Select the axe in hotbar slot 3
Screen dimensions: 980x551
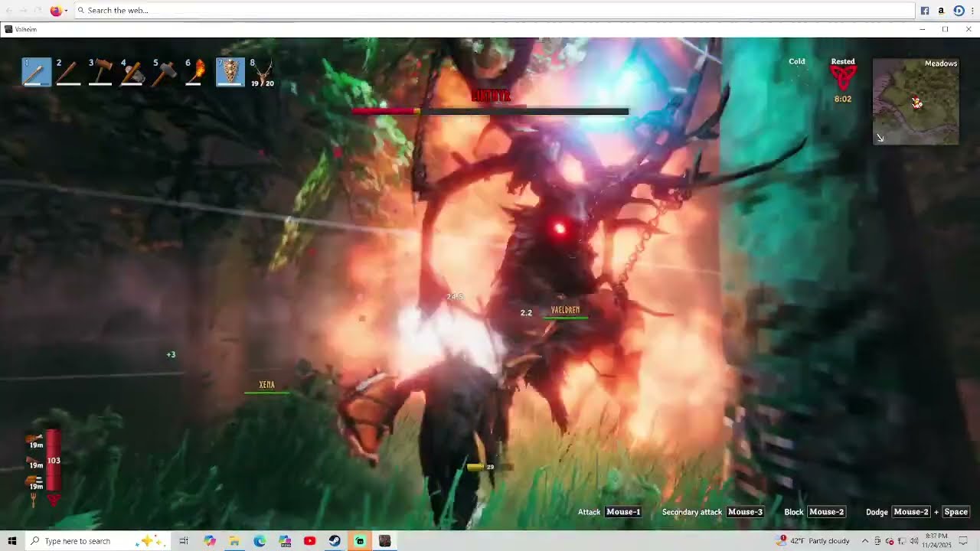pyautogui.click(x=100, y=72)
